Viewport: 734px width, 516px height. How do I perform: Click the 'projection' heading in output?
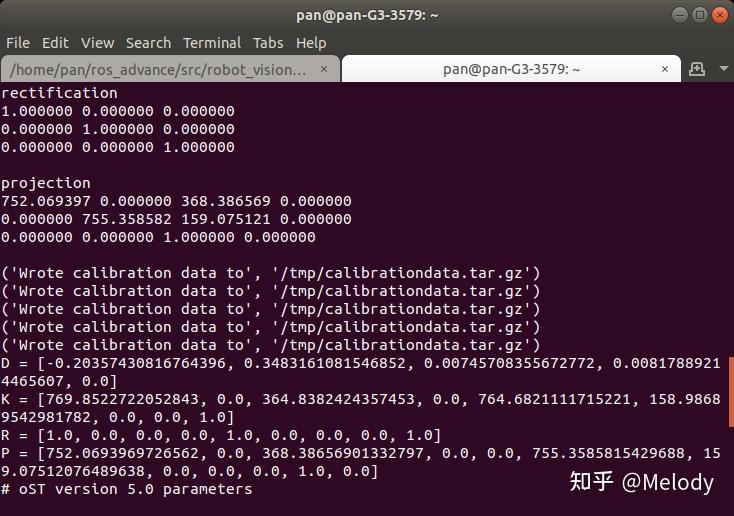pos(46,183)
